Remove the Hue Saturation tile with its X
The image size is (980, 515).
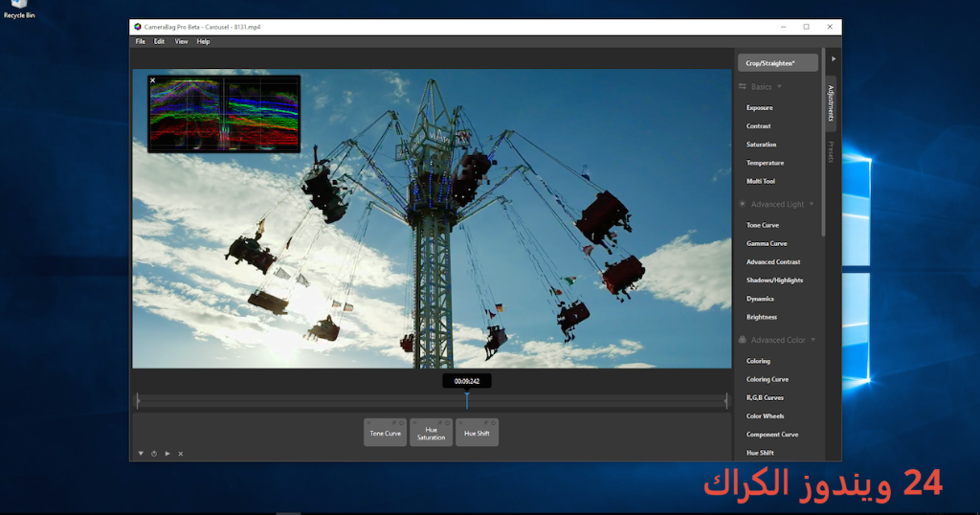tap(415, 422)
